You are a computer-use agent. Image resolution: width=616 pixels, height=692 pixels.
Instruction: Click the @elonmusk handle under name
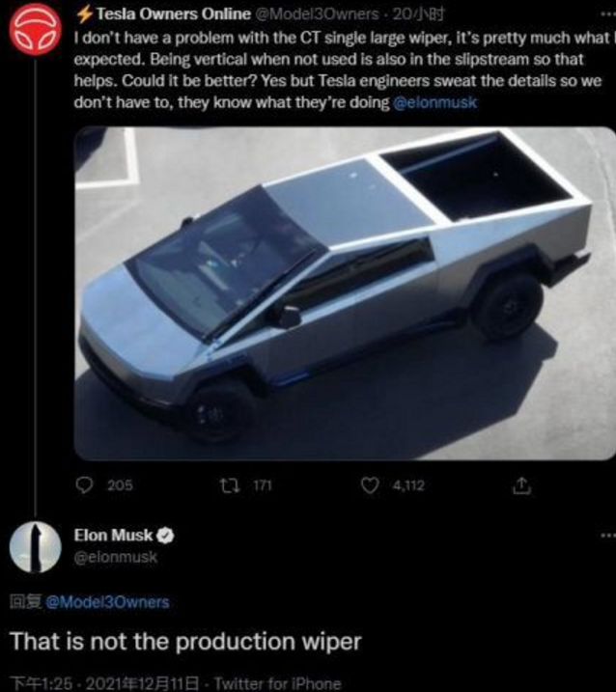[x=115, y=557]
